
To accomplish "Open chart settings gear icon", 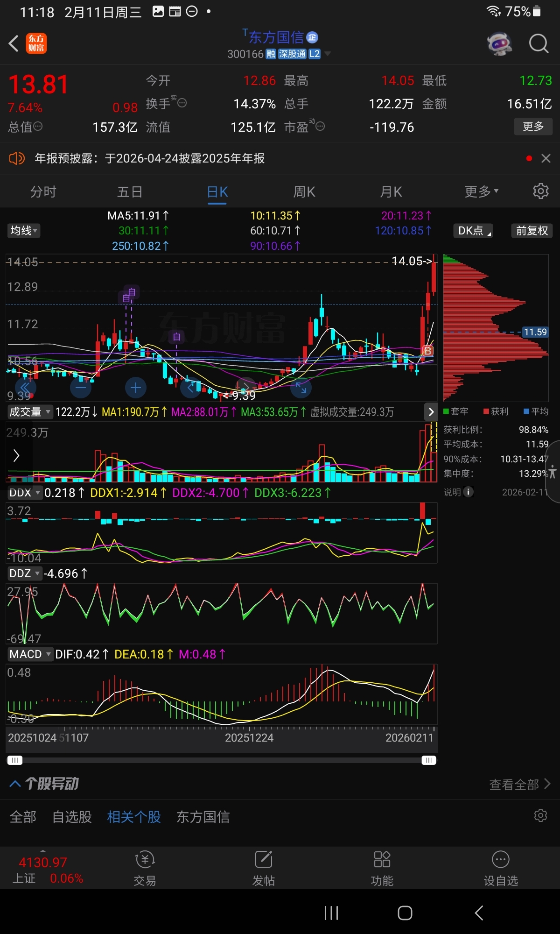I will [541, 191].
